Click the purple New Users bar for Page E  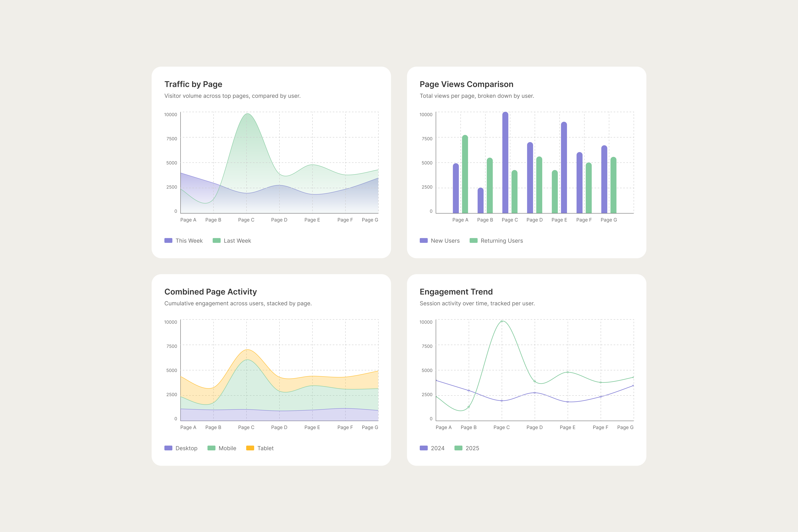564,168
